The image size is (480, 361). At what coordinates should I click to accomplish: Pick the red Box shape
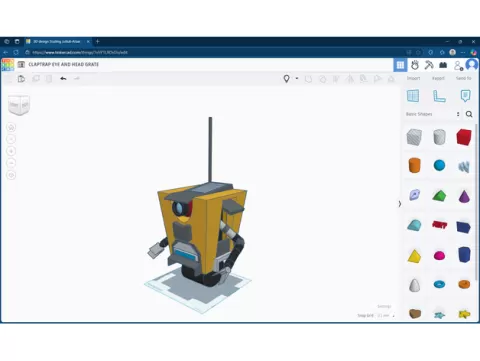pyautogui.click(x=464, y=137)
